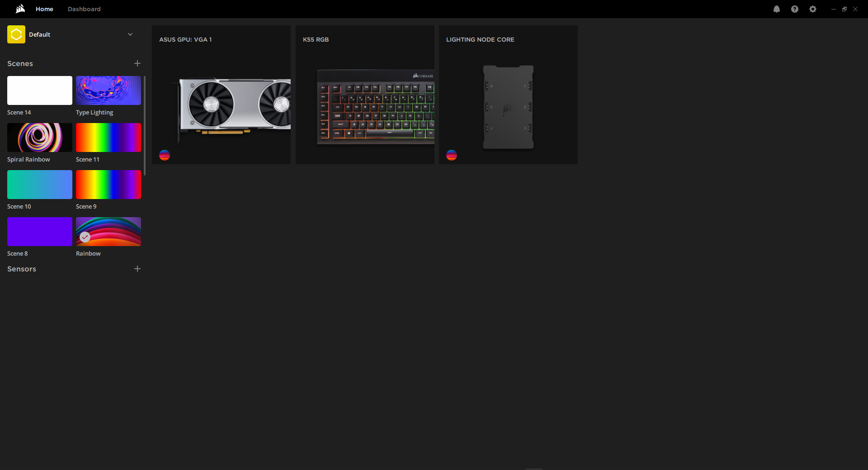
Task: Select the teal-blue Scene 10 thumbnail
Action: 40,185
